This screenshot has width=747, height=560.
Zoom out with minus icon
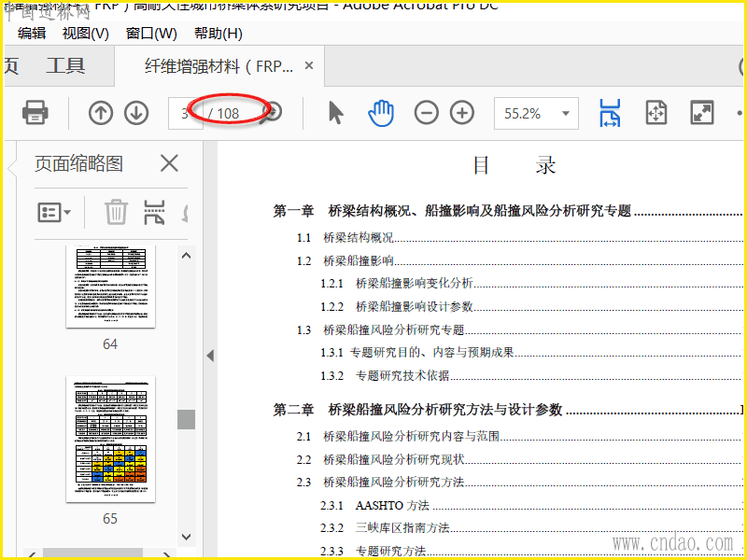coord(426,113)
